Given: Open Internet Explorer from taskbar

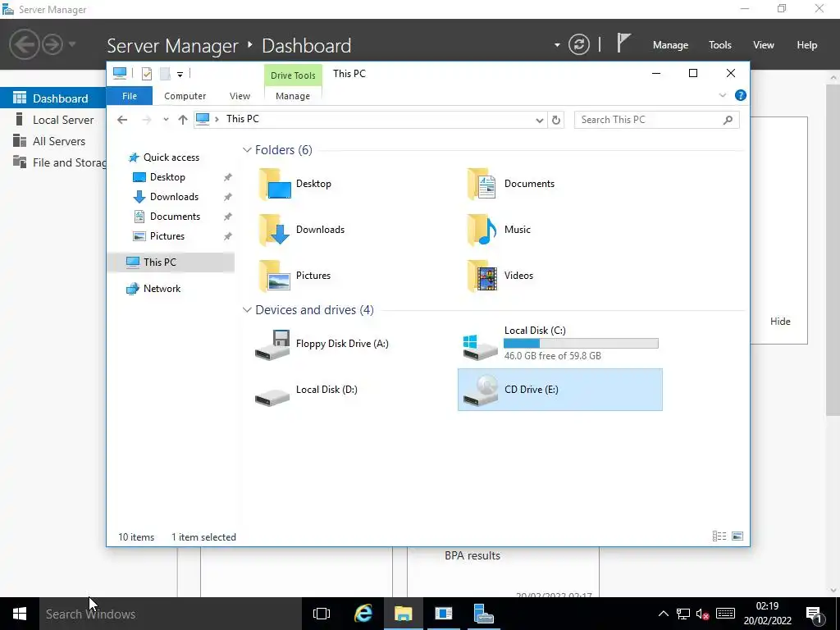Looking at the screenshot, I should pyautogui.click(x=363, y=614).
